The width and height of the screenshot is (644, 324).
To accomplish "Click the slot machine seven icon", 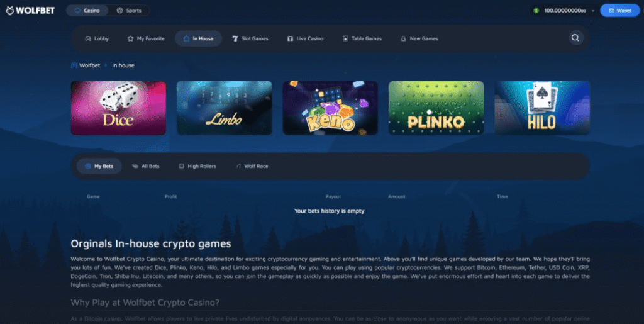I will coord(235,38).
